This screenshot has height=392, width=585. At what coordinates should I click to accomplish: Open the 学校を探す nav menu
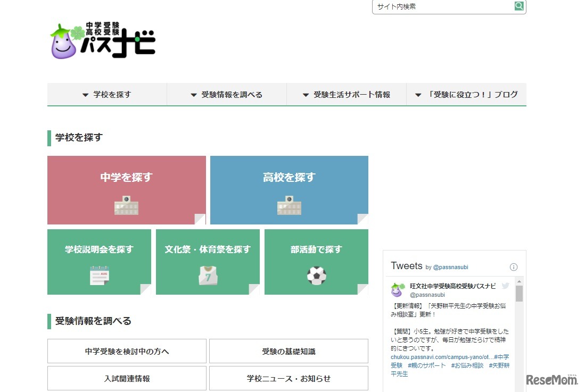point(107,95)
